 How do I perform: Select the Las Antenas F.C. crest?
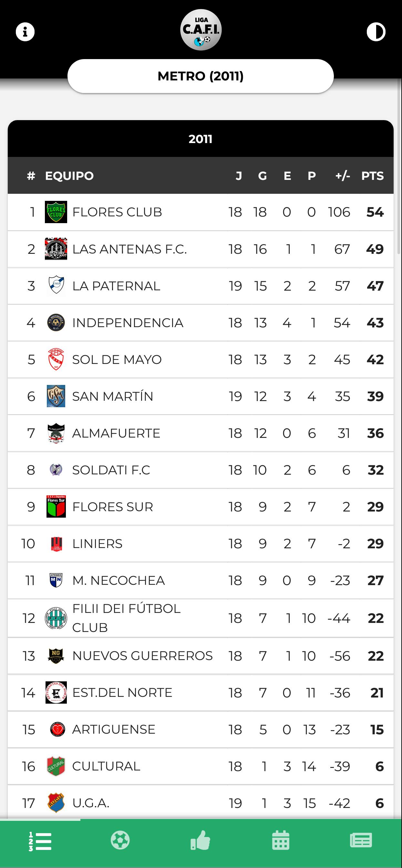(56, 249)
